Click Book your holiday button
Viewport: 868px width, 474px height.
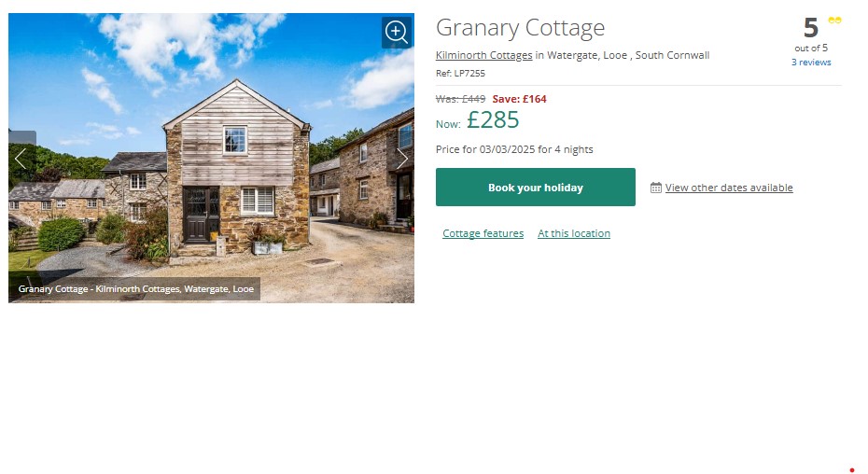pos(536,188)
